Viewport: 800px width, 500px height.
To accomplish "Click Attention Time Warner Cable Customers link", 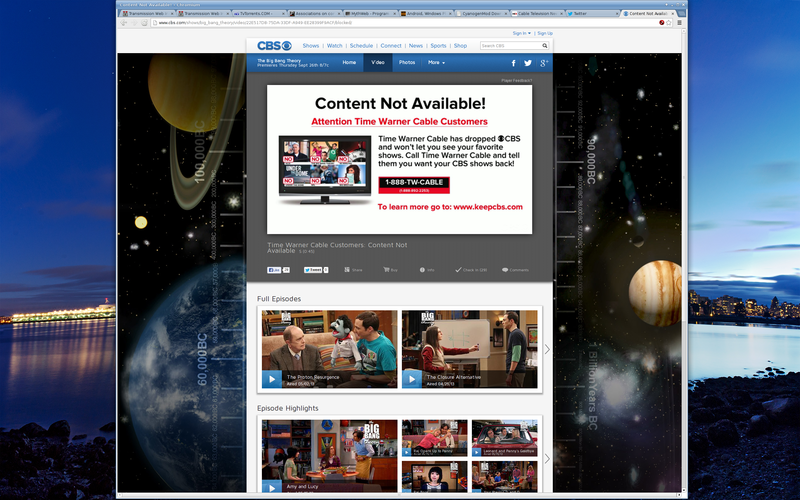I will [399, 122].
